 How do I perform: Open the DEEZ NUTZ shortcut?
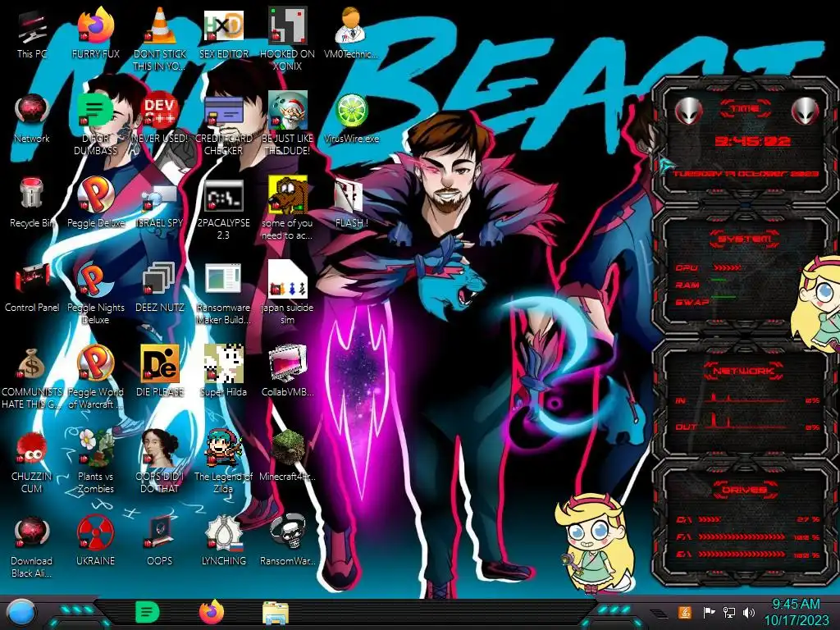coord(159,279)
